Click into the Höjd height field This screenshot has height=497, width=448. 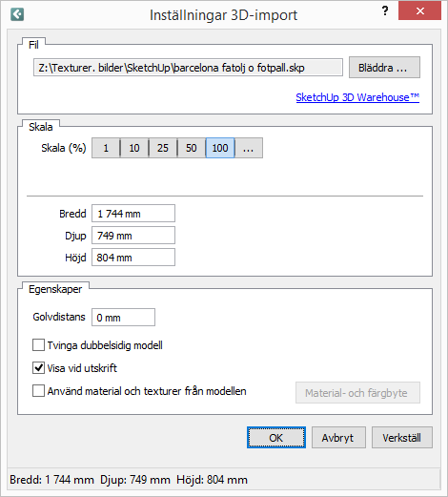click(133, 258)
